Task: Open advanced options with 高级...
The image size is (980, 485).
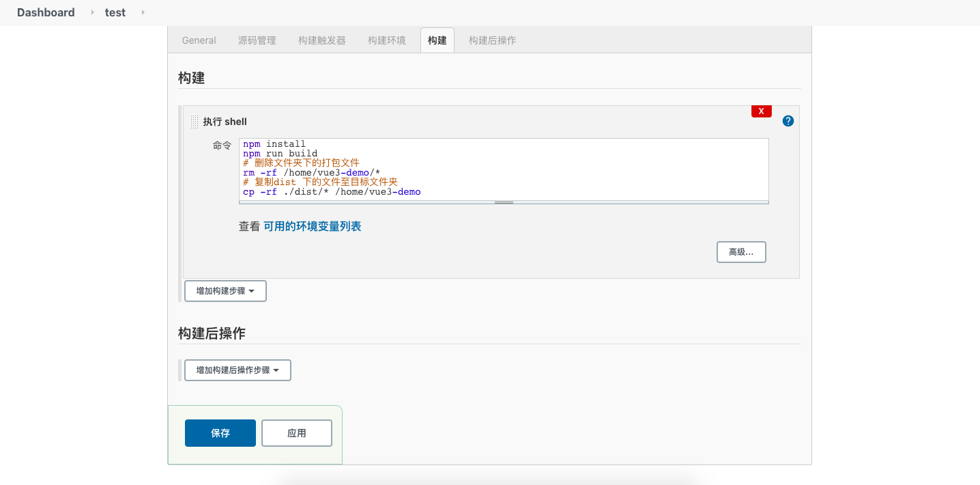Action: [741, 252]
